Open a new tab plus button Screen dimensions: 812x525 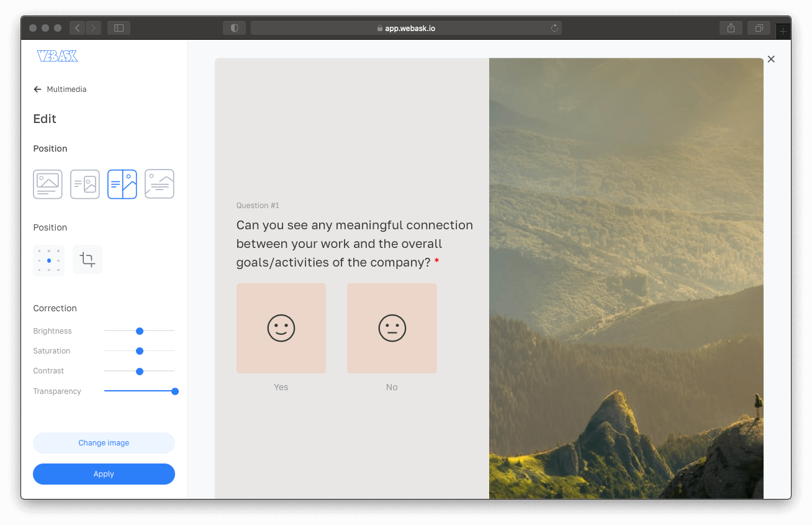point(783,31)
